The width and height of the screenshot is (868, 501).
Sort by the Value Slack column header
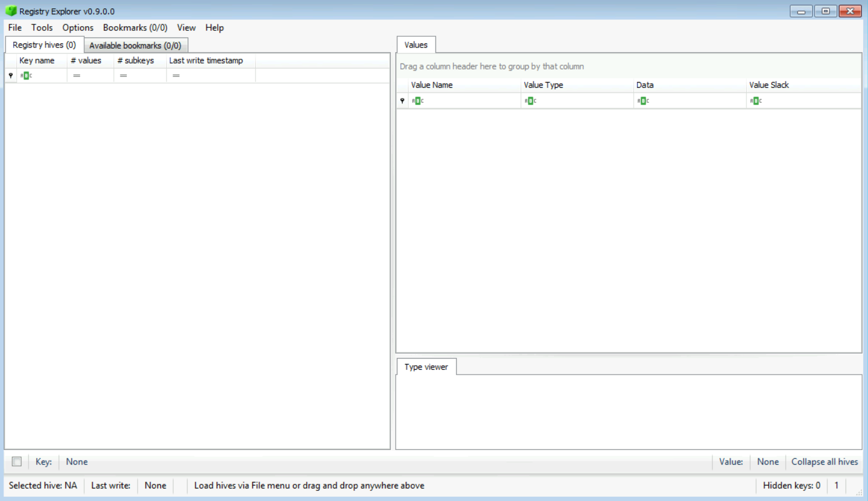(x=803, y=85)
